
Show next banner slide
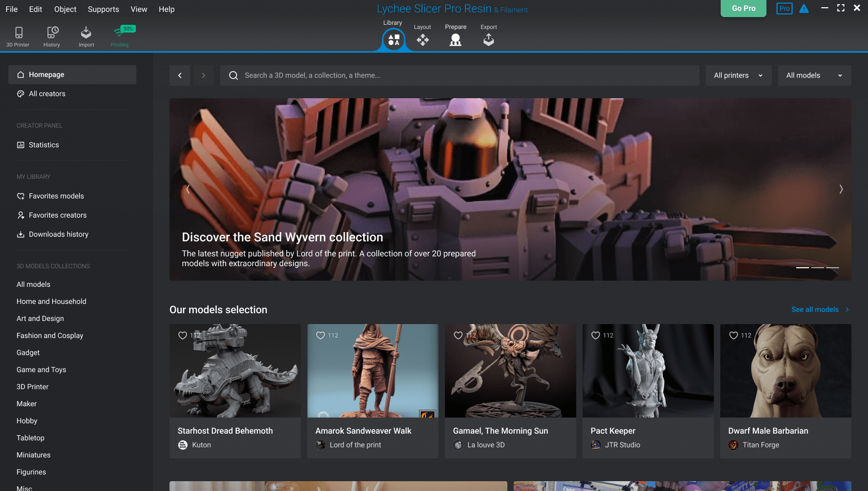pos(841,189)
